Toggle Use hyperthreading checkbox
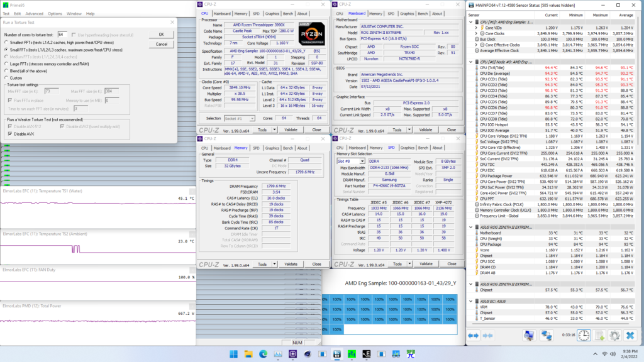 point(74,35)
